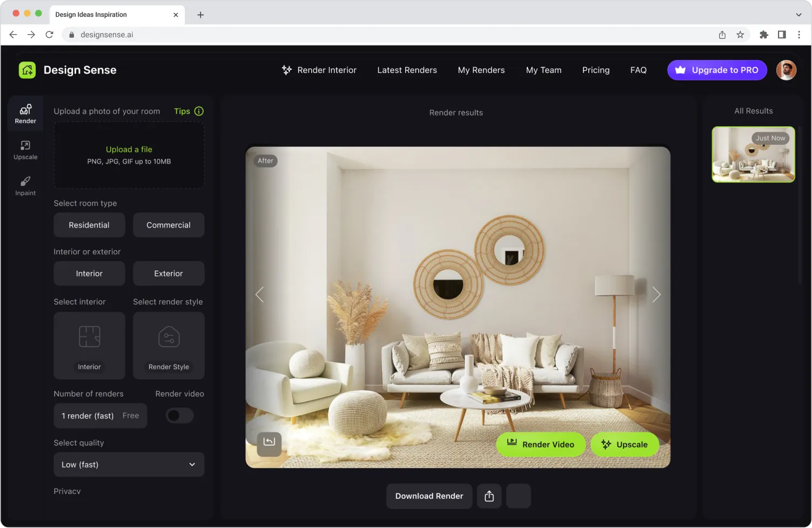
Task: Click the Download Render button
Action: (429, 496)
